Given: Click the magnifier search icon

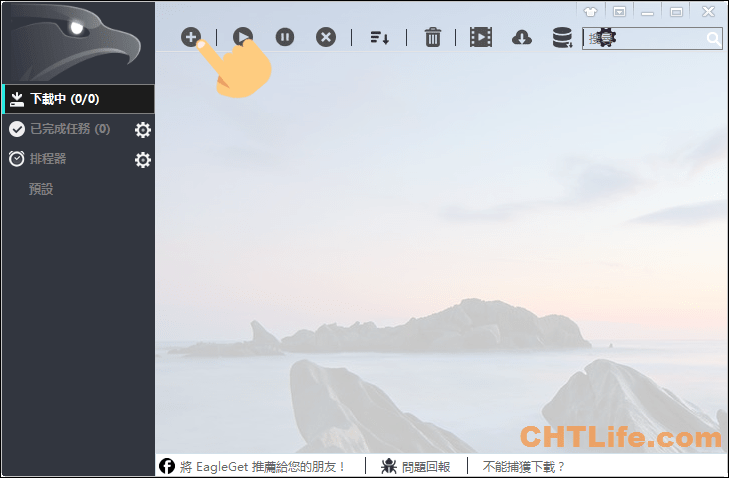Looking at the screenshot, I should pos(714,38).
